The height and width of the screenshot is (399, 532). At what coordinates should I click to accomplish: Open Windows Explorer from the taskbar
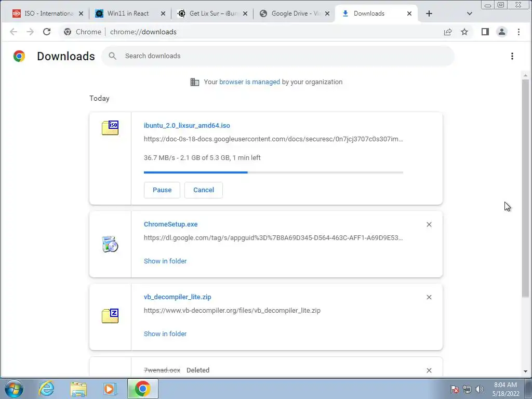[78, 389]
